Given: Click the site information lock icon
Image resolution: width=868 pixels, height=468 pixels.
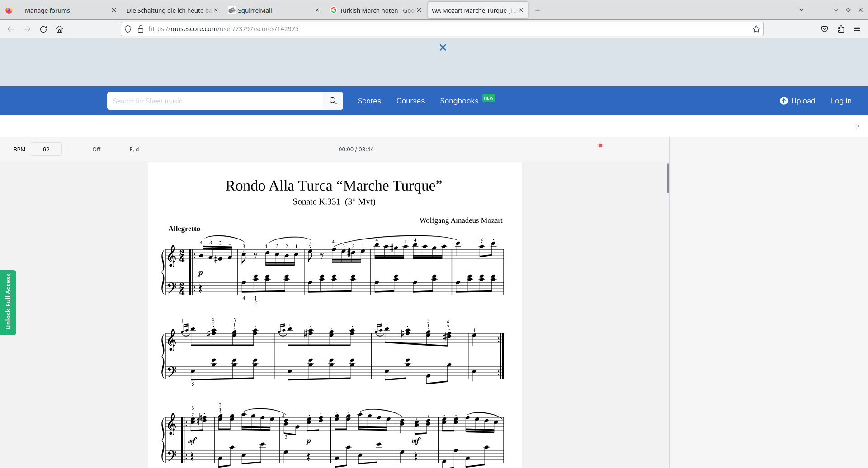Looking at the screenshot, I should 141,29.
